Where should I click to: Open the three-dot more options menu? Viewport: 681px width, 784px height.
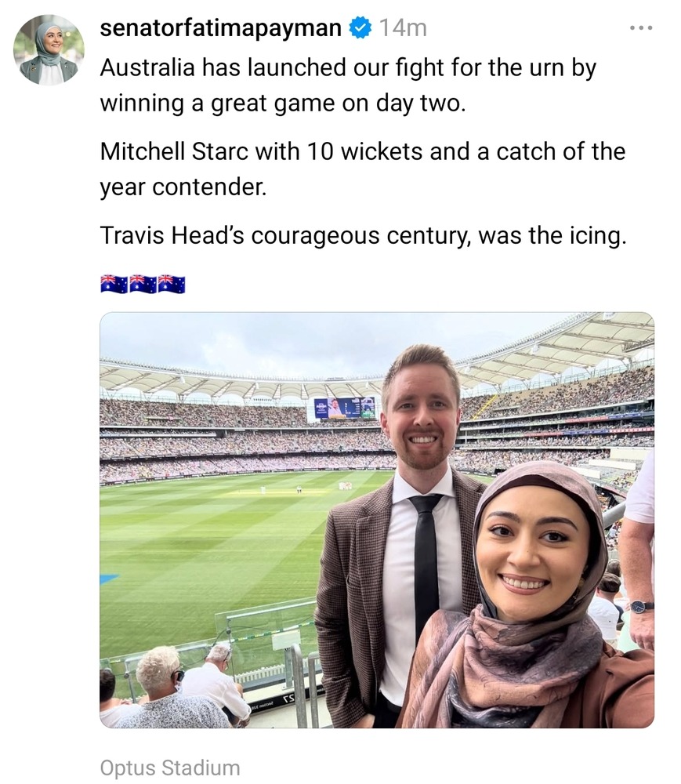pos(641,28)
